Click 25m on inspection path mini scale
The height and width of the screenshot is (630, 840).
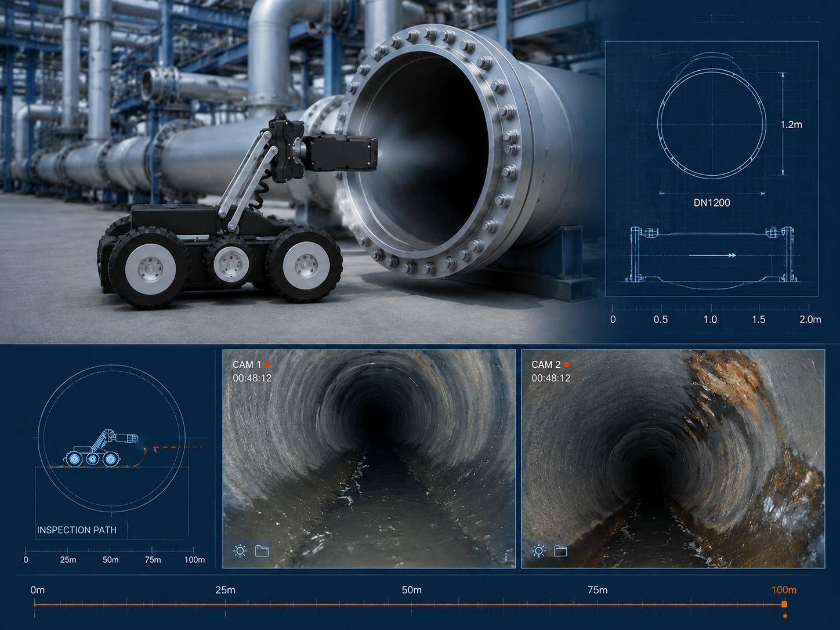(68, 560)
